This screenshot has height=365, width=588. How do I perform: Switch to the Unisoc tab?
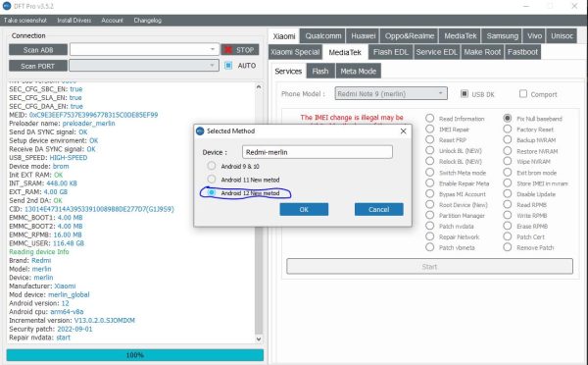pos(562,36)
